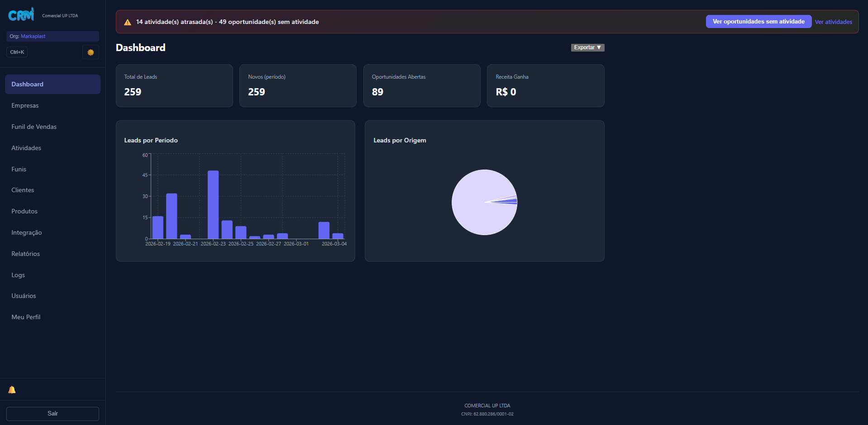Screen dimensions: 868x425
Task: Open the Org: Markaplast organization selector
Action: coord(52,36)
